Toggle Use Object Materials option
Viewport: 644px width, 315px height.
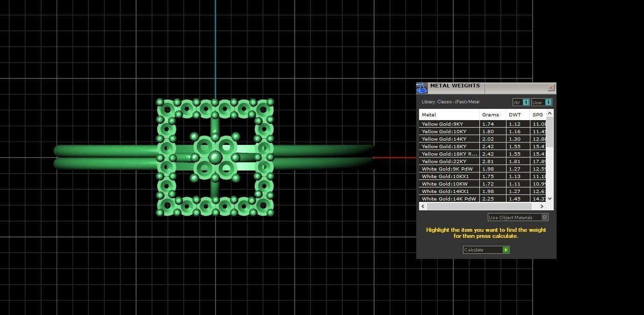pyautogui.click(x=518, y=217)
